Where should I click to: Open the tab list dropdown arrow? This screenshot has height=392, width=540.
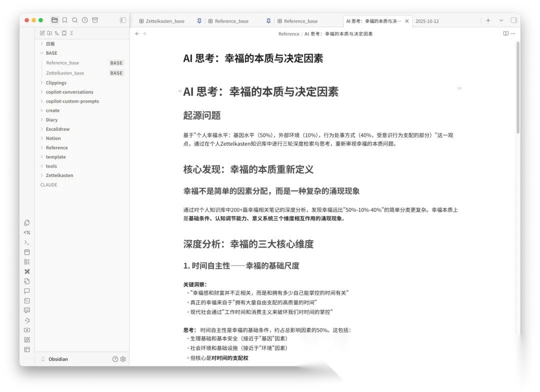click(x=501, y=20)
